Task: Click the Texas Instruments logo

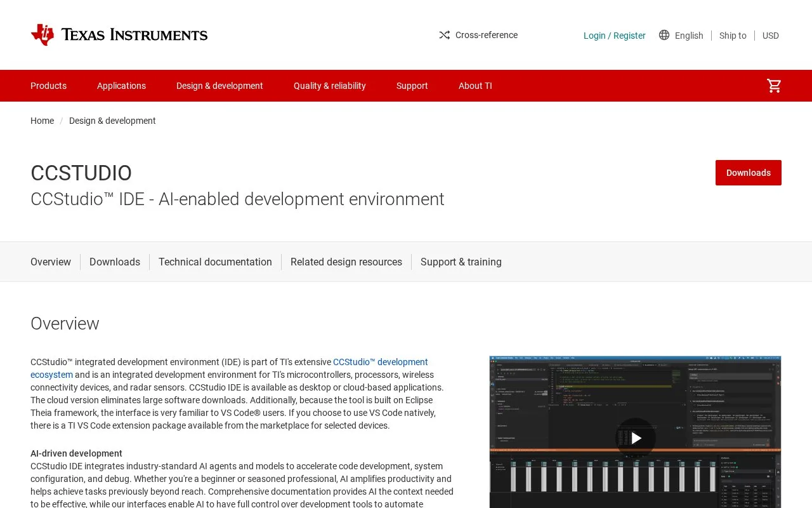Action: tap(119, 35)
